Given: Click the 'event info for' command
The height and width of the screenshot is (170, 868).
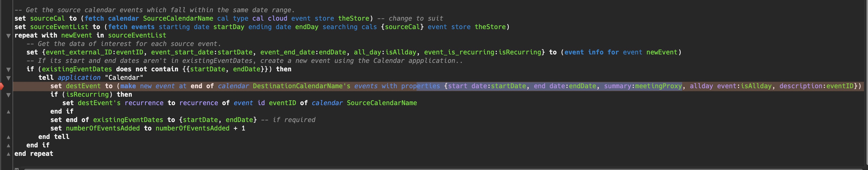Looking at the screenshot, I should click(x=591, y=52).
